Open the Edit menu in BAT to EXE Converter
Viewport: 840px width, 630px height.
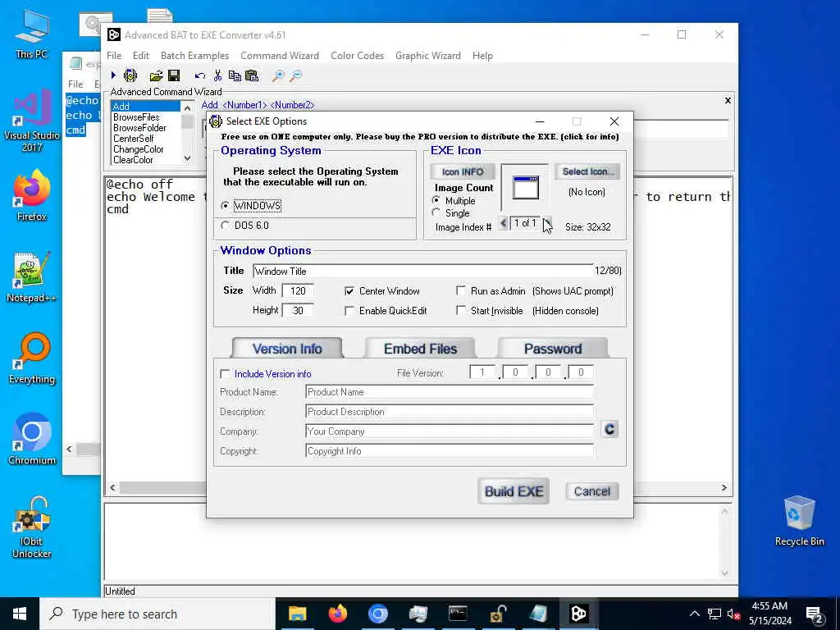[141, 56]
